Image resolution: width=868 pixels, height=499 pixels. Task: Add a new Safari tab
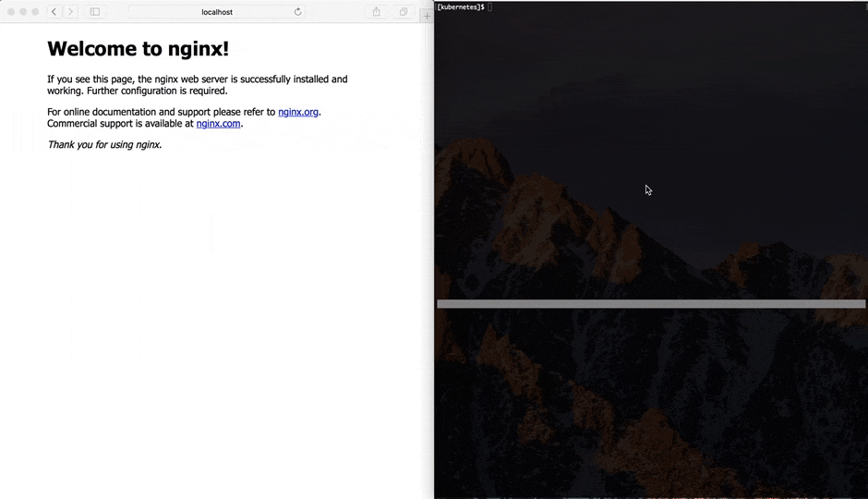click(427, 16)
